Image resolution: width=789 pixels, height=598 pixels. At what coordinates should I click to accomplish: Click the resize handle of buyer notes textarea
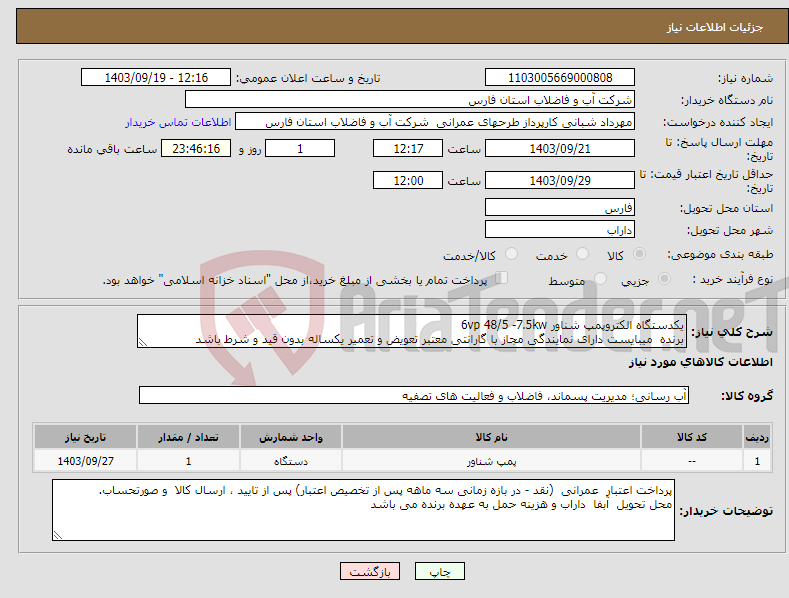pyautogui.click(x=58, y=535)
